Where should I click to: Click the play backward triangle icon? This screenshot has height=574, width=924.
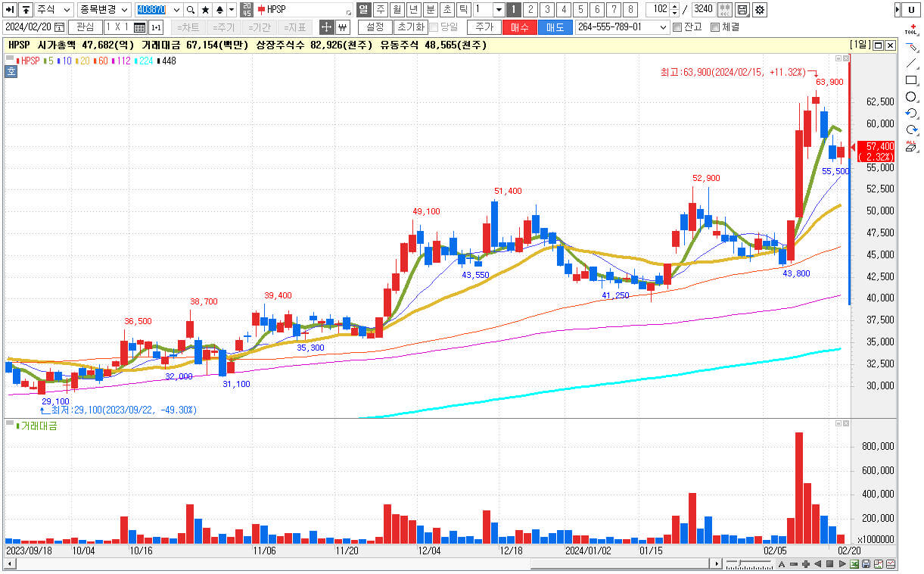[817, 564]
